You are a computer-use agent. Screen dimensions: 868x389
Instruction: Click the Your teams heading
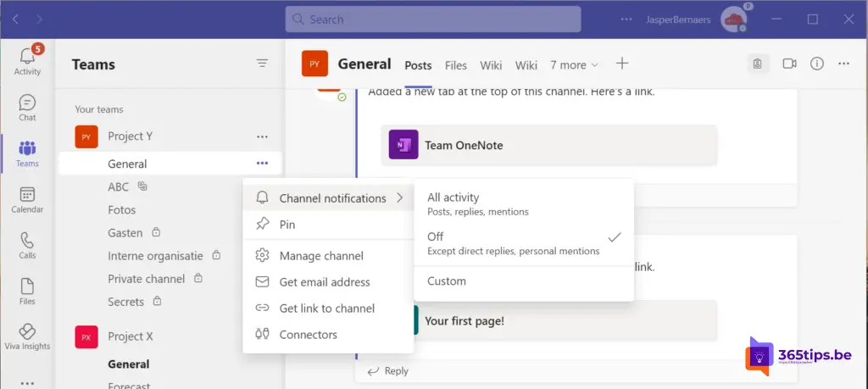(x=99, y=109)
